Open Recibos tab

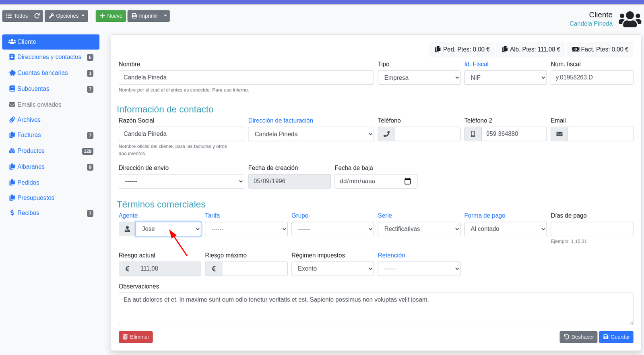51,213
